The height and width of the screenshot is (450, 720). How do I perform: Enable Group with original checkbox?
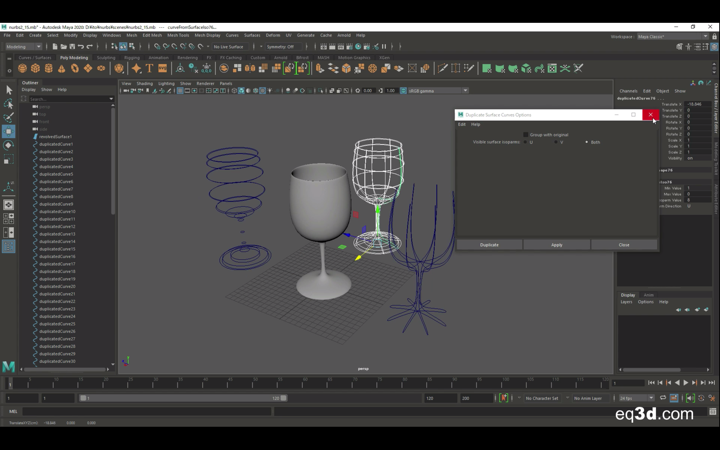tap(526, 134)
